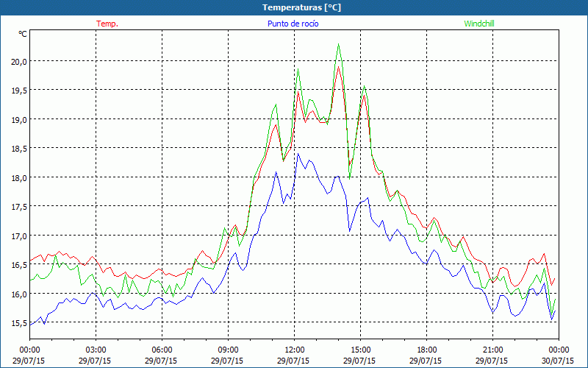Select the green Windchill legend label
Screen dimensions: 588x368
click(x=479, y=24)
